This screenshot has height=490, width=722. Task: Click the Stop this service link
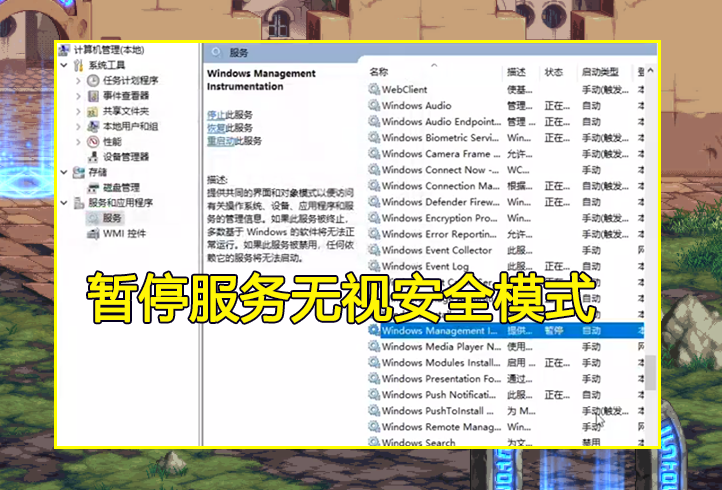point(215,115)
